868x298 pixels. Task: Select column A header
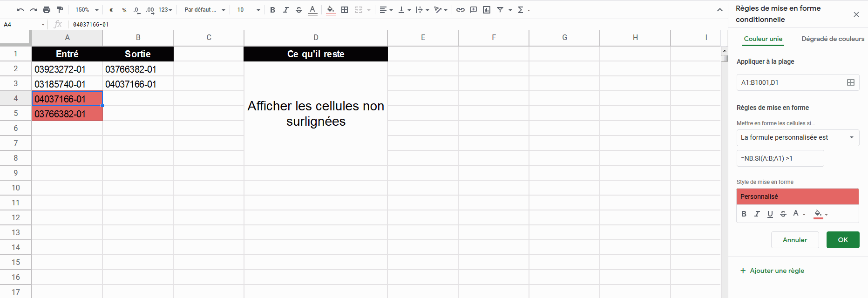point(67,38)
